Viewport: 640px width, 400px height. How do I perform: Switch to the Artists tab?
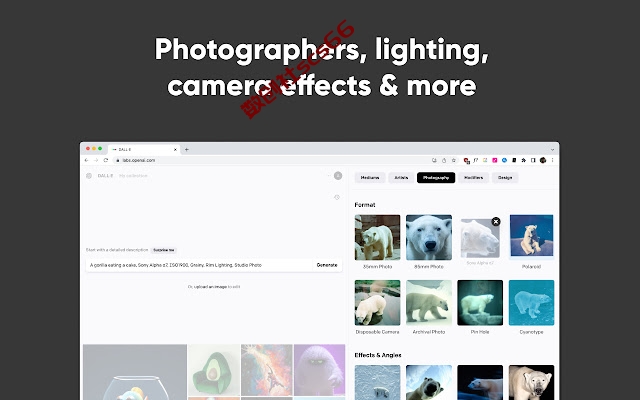click(401, 178)
